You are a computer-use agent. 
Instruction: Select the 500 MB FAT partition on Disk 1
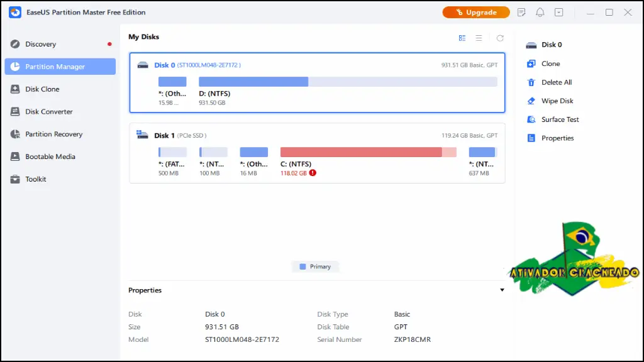click(x=172, y=152)
